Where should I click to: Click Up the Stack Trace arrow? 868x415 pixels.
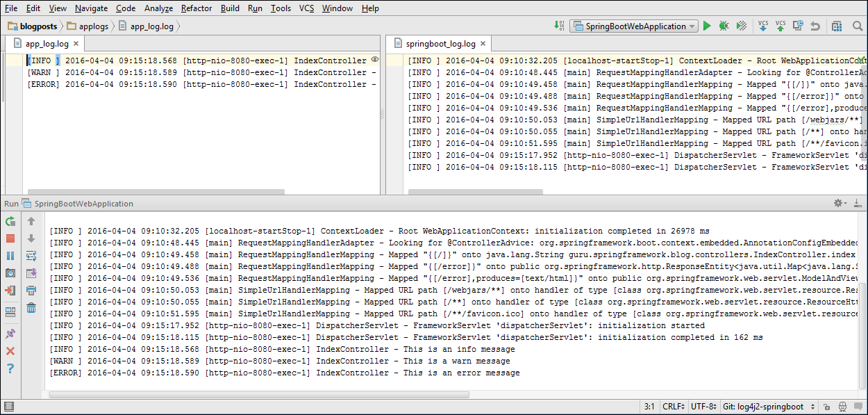coord(31,221)
